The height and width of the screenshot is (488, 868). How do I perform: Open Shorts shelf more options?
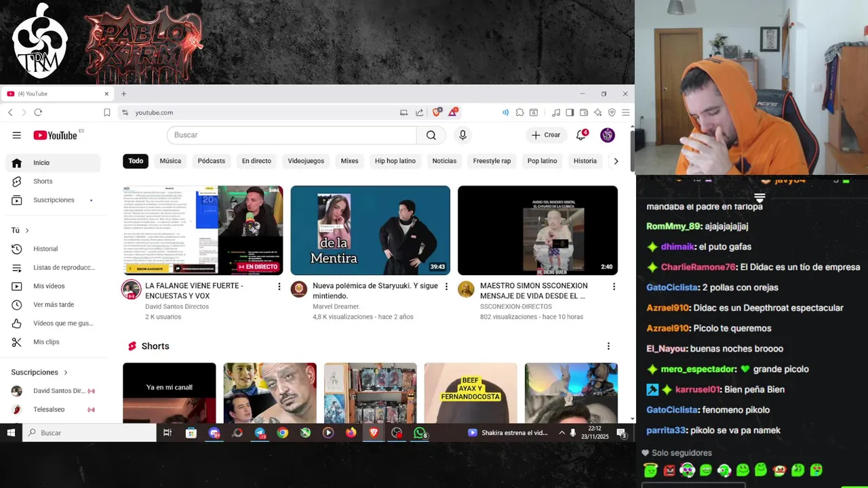[608, 346]
